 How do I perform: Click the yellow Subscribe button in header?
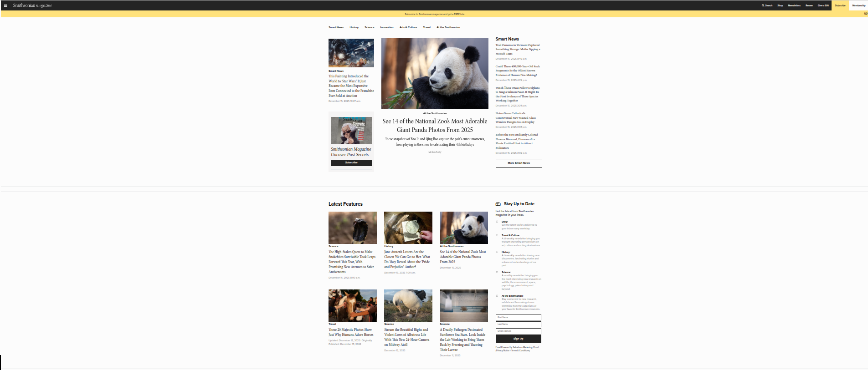pyautogui.click(x=840, y=5)
